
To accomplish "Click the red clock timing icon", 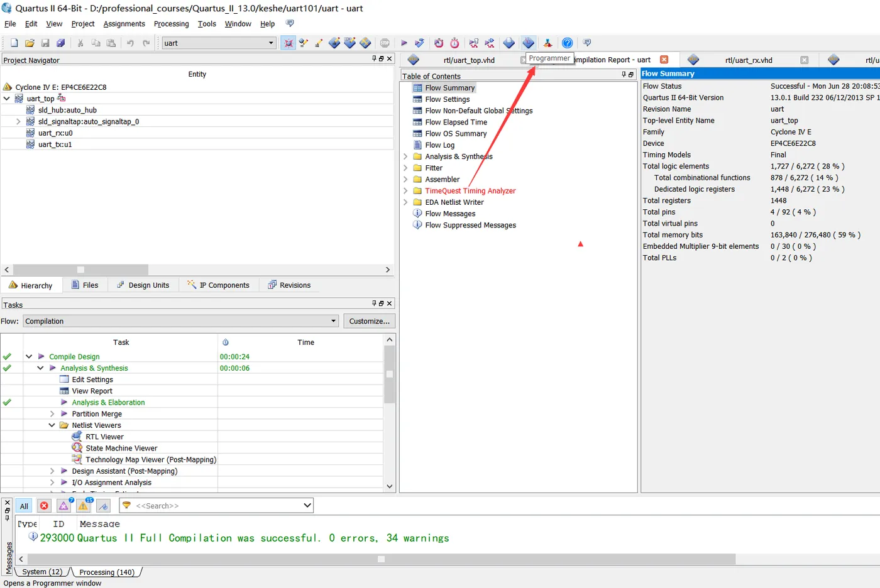I will pyautogui.click(x=439, y=43).
